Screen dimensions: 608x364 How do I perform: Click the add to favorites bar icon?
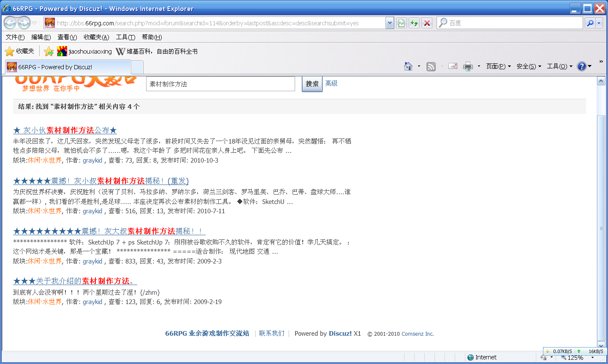tap(49, 52)
